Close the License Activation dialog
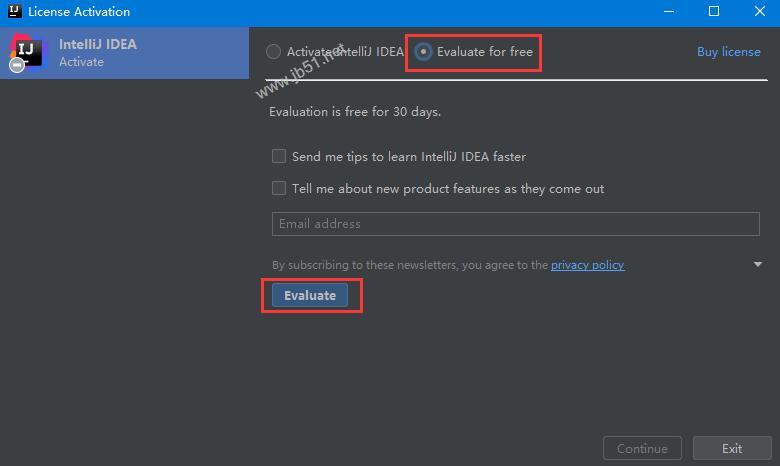This screenshot has width=780, height=466. [x=758, y=12]
